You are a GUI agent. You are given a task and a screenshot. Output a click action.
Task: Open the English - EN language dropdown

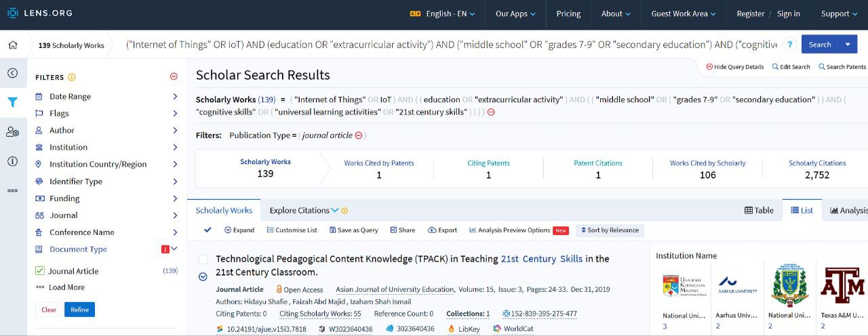[x=443, y=14]
